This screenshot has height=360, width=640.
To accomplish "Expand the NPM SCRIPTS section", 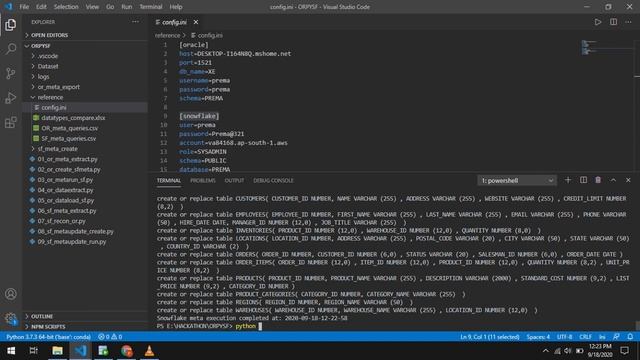I will pos(48,327).
